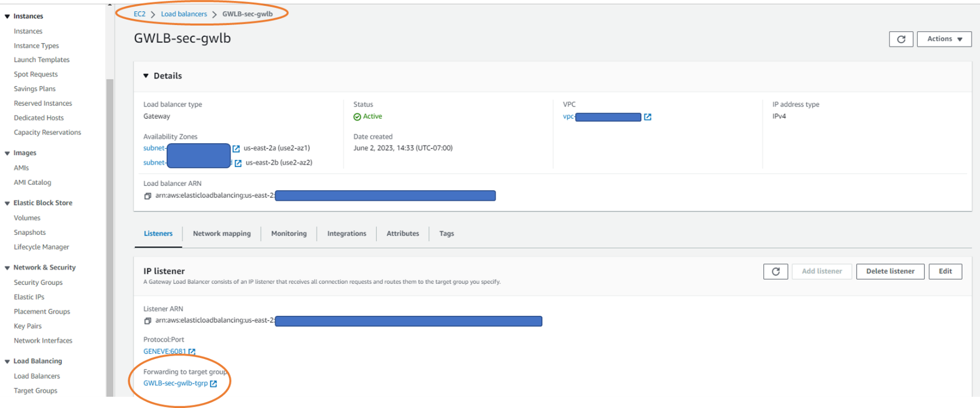Open Lifecycle Manager in the sidebar
The height and width of the screenshot is (408, 980).
pyautogui.click(x=42, y=247)
